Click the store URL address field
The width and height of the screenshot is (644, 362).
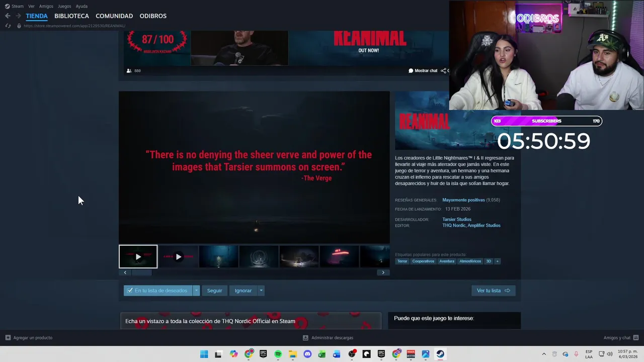pos(74,26)
